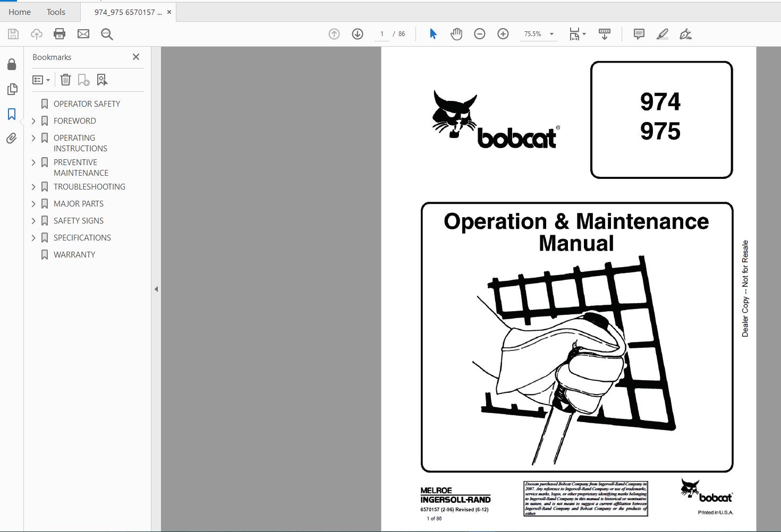
Task: Open the advanced search tool
Action: (x=107, y=33)
